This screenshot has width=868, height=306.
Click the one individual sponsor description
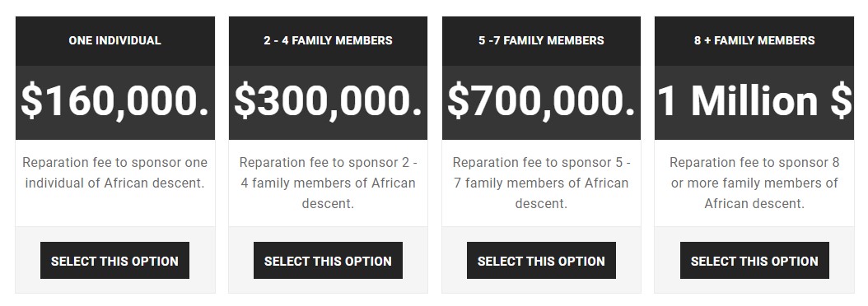coord(114,173)
